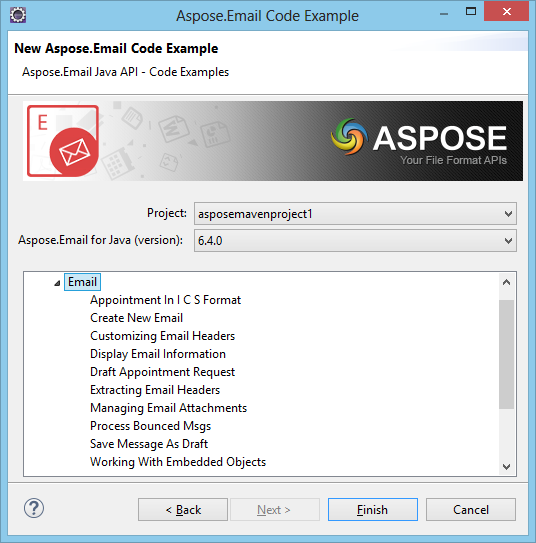Close the Aspose.Email Code Example dialog
The image size is (536, 543).
click(507, 12)
